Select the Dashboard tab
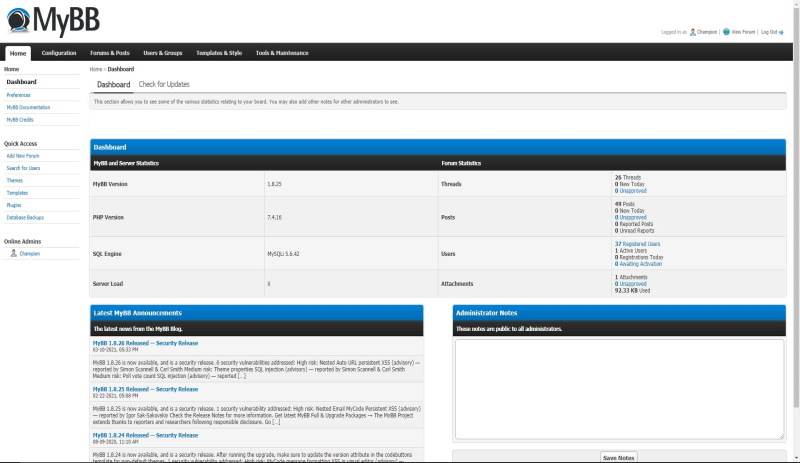Screen dimensions: 800x463 [x=113, y=85]
